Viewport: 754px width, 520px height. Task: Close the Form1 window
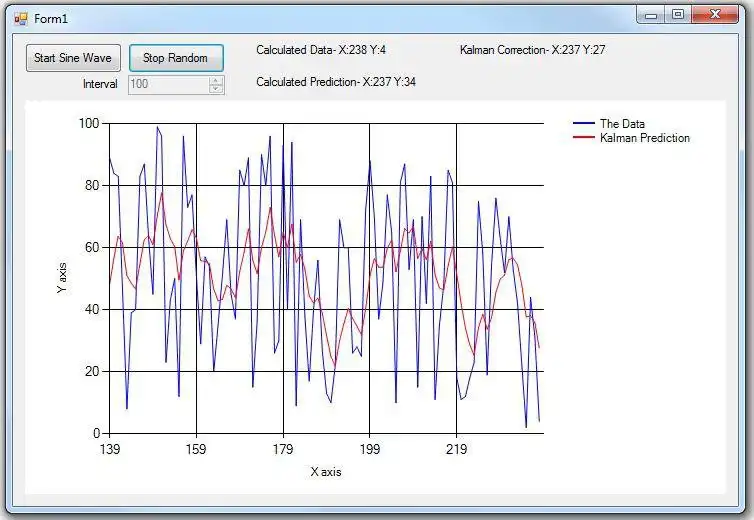(715, 15)
